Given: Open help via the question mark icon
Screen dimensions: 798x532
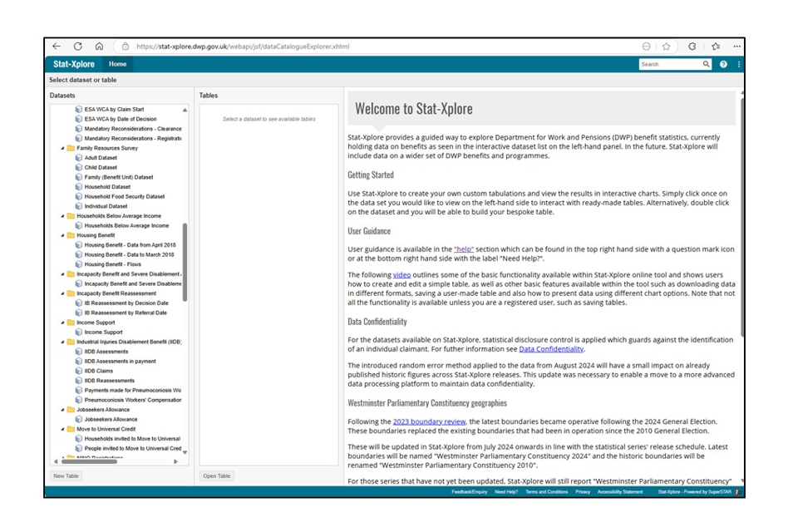Looking at the screenshot, I should [723, 64].
